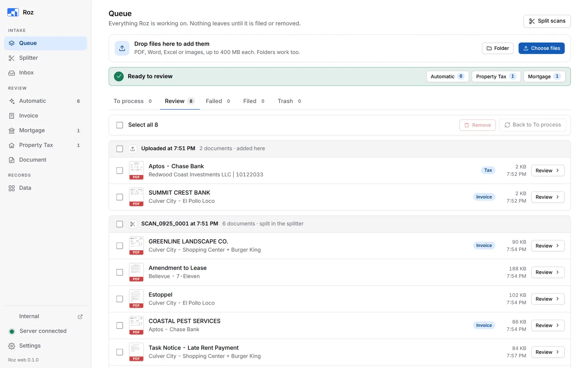The height and width of the screenshot is (368, 588).
Task: Check the Uploaded at 7:51 PM group checkbox
Action: (x=120, y=149)
